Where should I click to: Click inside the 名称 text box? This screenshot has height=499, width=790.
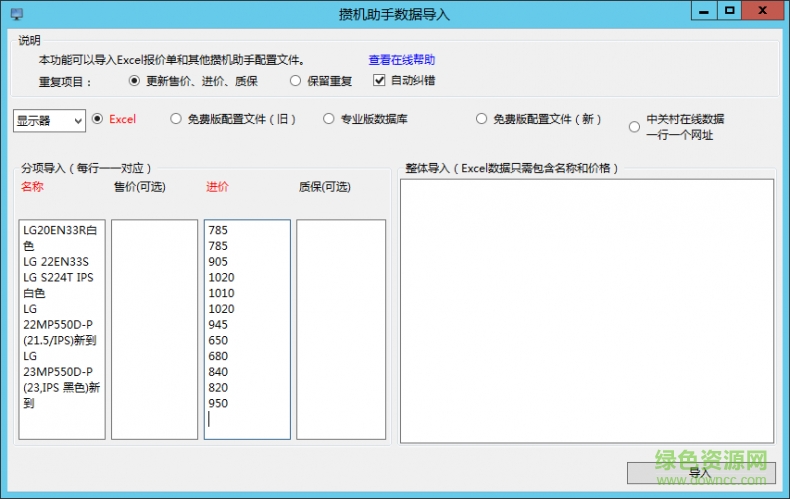[x=61, y=329]
